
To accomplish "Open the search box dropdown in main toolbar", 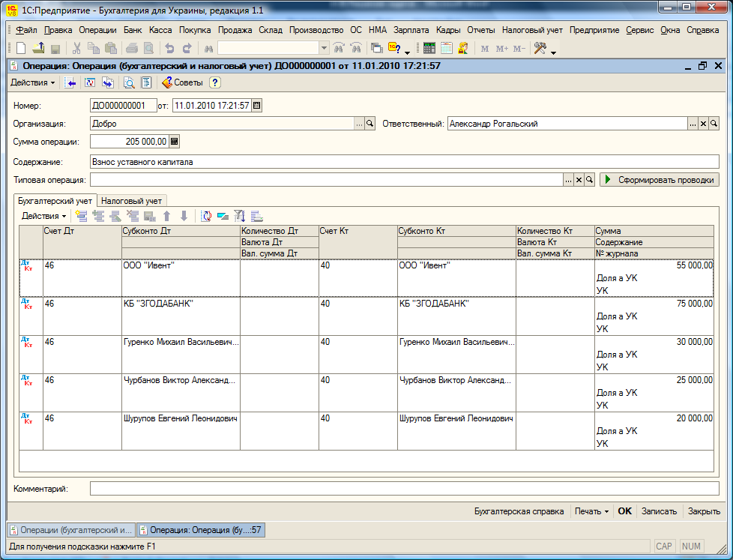I will click(x=324, y=48).
